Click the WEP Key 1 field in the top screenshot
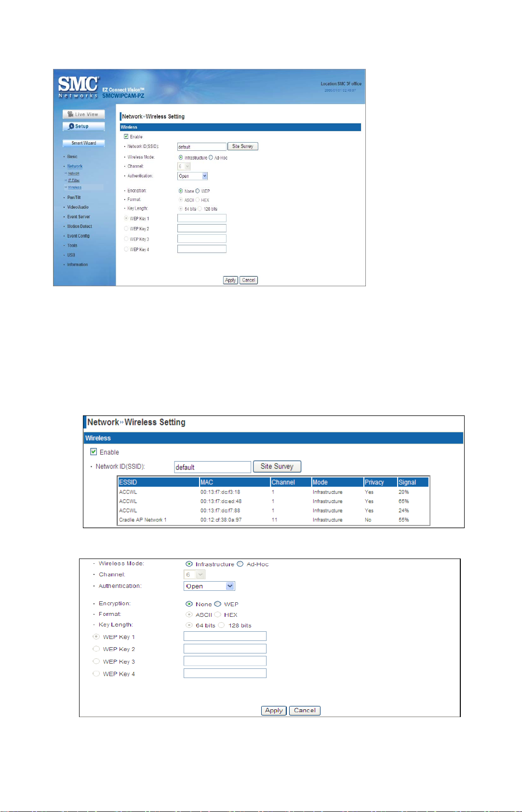The image size is (522, 812). (202, 218)
